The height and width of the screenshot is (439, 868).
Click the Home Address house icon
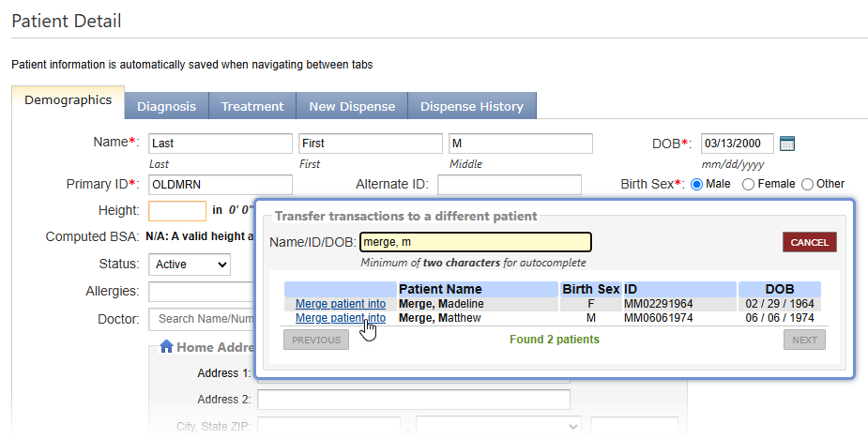(166, 347)
